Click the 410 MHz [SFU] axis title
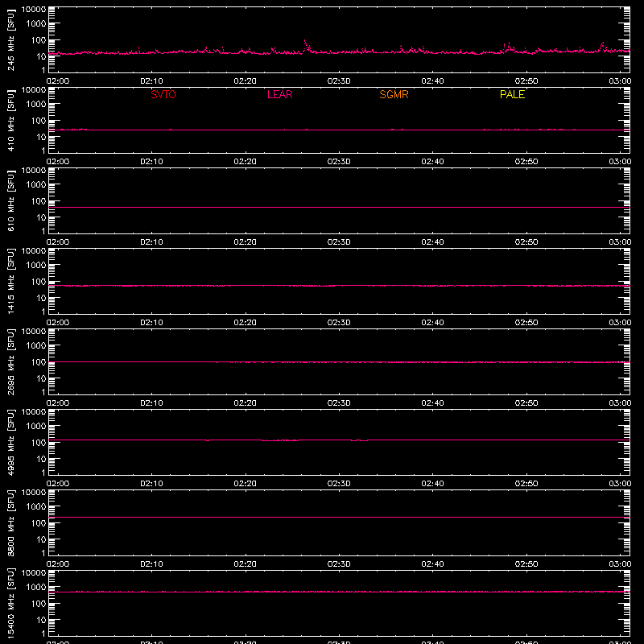This screenshot has height=644, width=644. click(x=11, y=120)
